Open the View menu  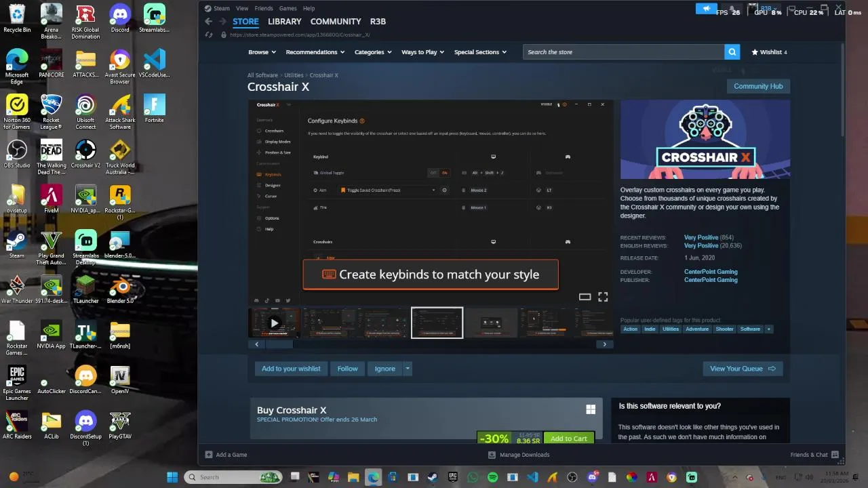pos(241,8)
